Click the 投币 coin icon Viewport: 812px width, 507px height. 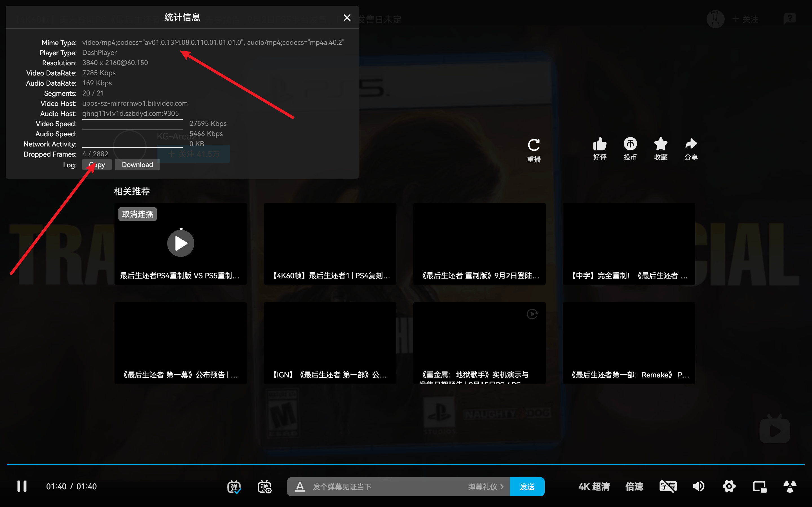point(630,144)
